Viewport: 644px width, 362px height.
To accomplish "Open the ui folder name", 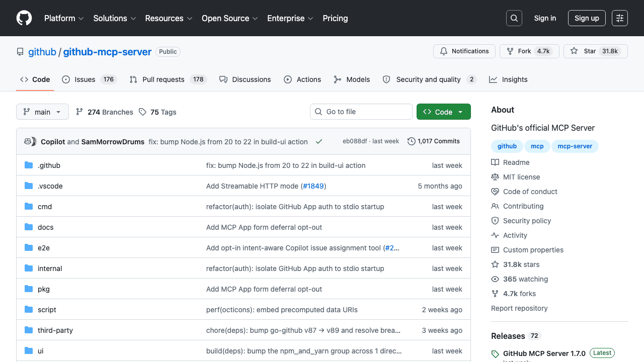I will pos(41,351).
